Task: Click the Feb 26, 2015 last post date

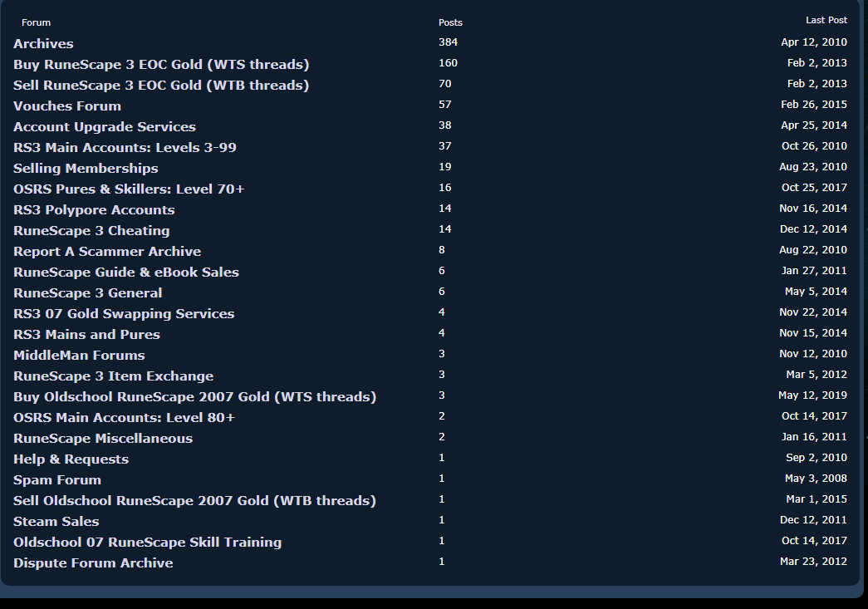Action: (x=814, y=105)
